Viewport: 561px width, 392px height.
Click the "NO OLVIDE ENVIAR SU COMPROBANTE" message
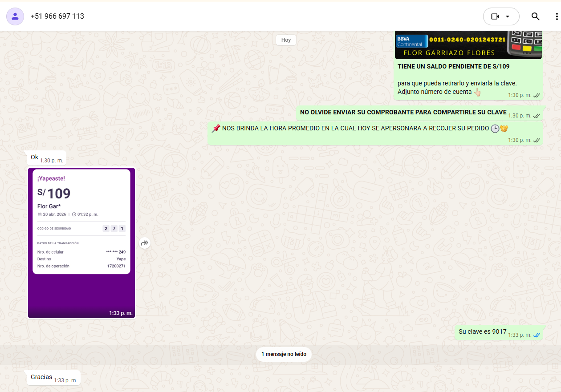[x=403, y=113]
